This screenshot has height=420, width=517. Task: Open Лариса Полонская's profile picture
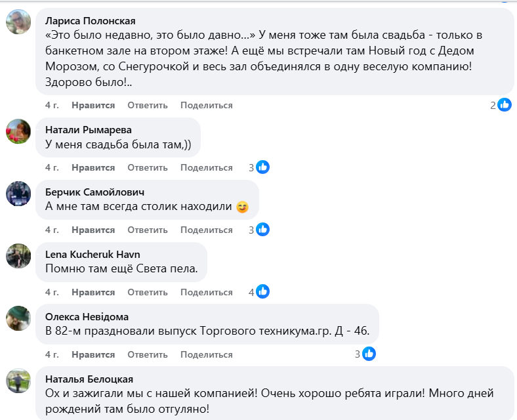pos(18,22)
